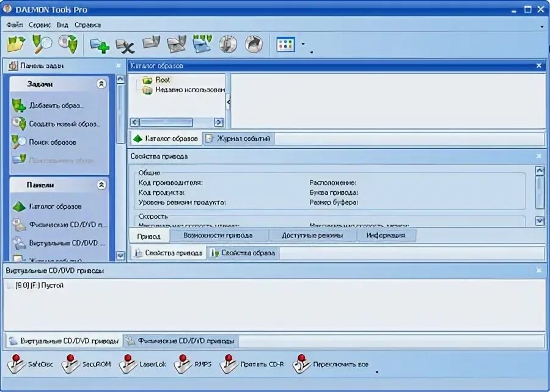
Task: Open the Файл menu
Action: point(15,25)
